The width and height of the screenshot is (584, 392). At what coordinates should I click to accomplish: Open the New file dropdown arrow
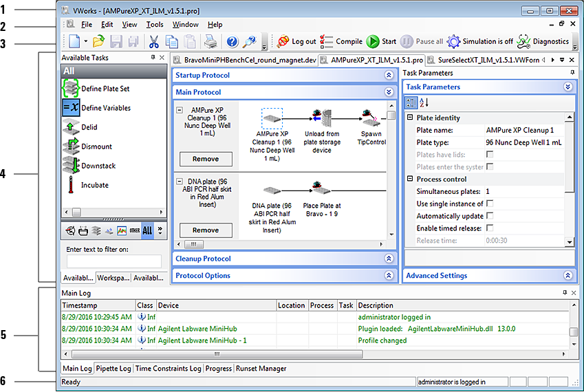(x=86, y=41)
